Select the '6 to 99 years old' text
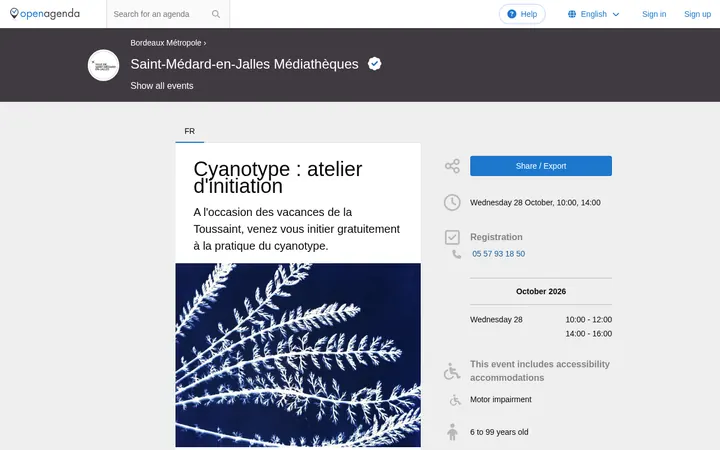Viewport: 720px width, 450px height. [499, 432]
